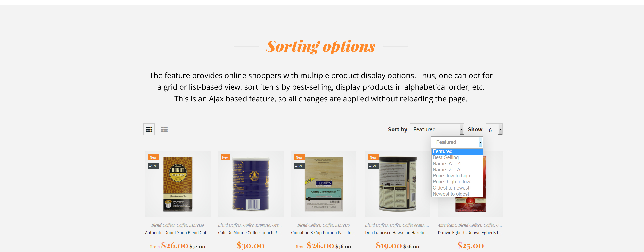The width and height of the screenshot is (644, 252).
Task: Open the Sort by Featured dropdown
Action: [x=437, y=129]
